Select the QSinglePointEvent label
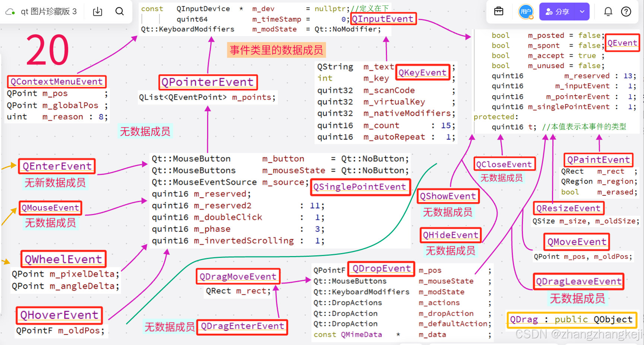 [x=360, y=187]
